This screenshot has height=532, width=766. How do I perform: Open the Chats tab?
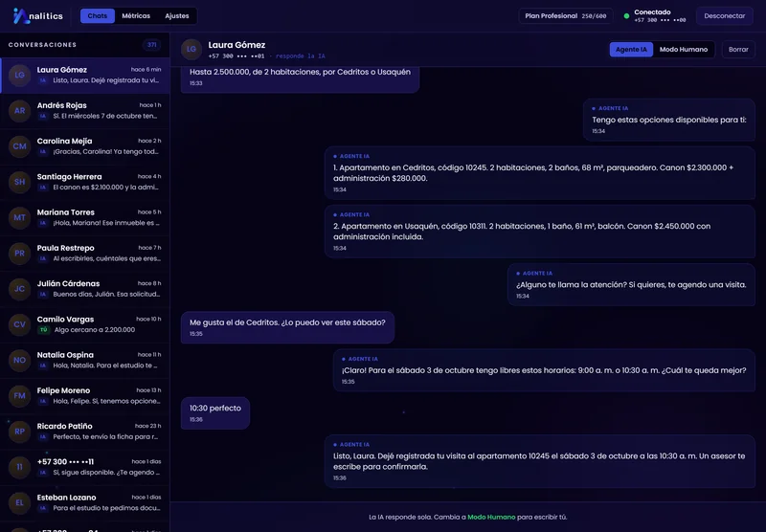98,15
